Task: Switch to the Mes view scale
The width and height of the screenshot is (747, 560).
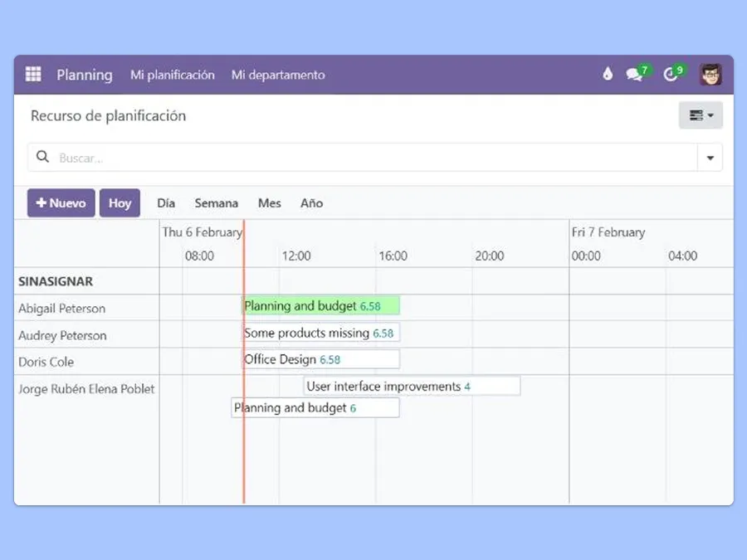Action: (x=269, y=202)
